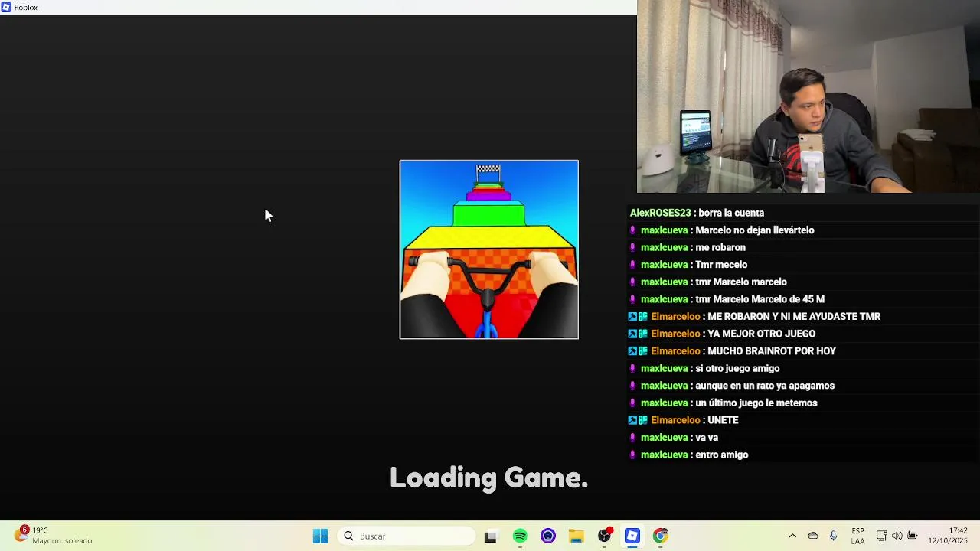Select the Roblox taskbar icon

632,536
